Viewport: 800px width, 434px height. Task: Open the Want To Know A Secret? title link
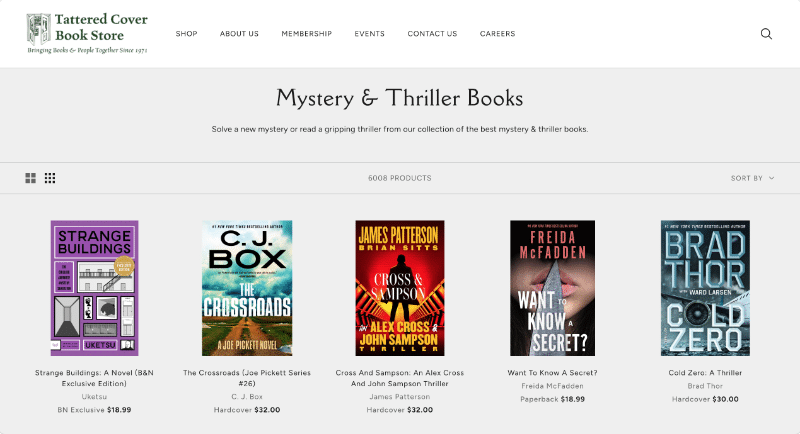[553, 373]
